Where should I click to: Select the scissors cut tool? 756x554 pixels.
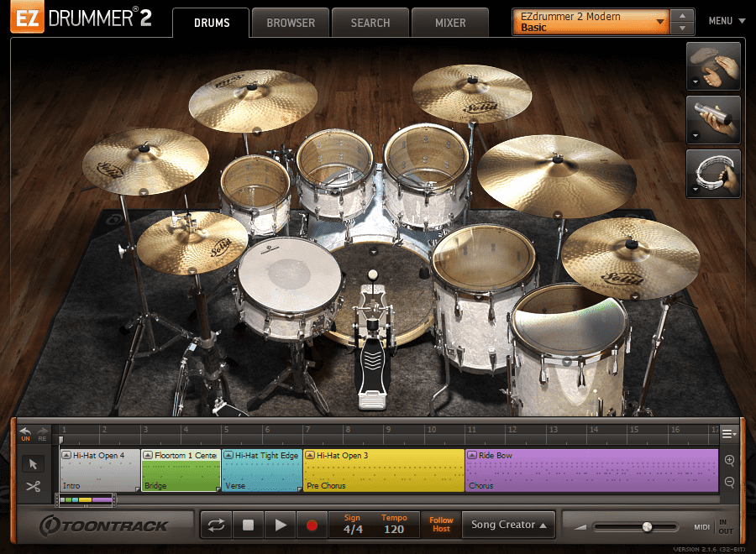(33, 487)
